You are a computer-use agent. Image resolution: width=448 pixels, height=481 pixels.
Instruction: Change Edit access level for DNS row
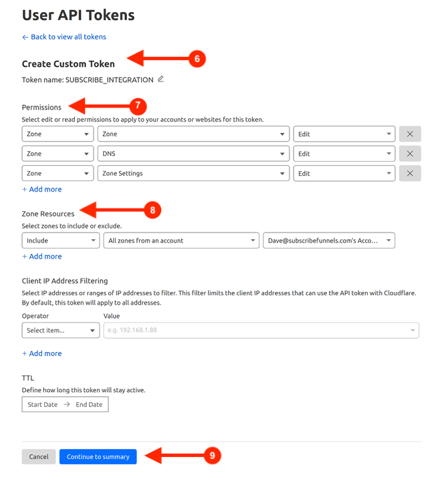tap(344, 154)
